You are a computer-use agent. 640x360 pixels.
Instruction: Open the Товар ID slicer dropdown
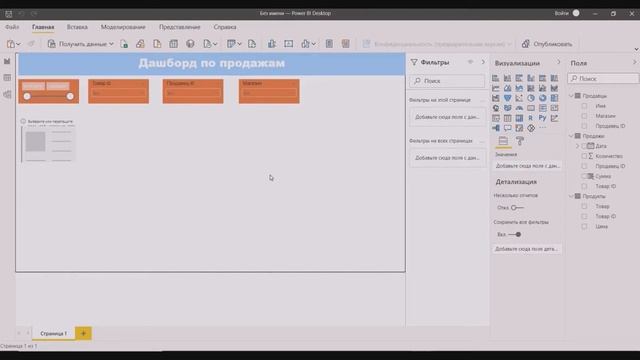[118, 93]
